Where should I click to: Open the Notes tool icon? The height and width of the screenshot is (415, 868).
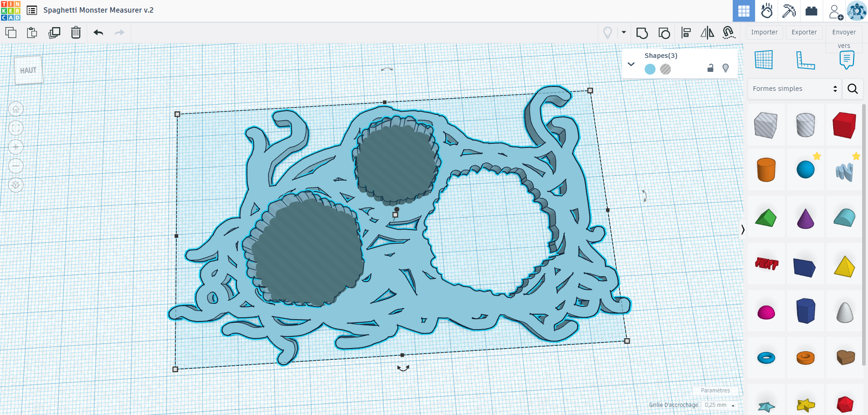pos(847,60)
